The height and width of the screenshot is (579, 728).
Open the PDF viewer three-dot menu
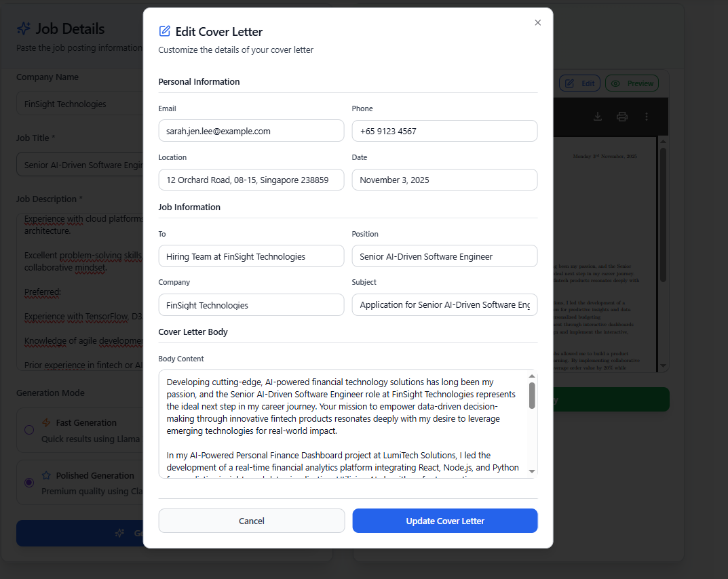[x=647, y=117]
